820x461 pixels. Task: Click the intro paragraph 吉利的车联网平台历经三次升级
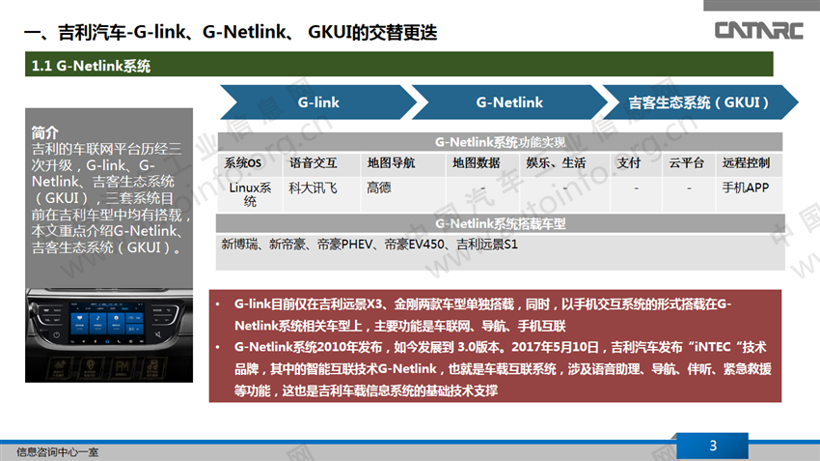[109, 198]
